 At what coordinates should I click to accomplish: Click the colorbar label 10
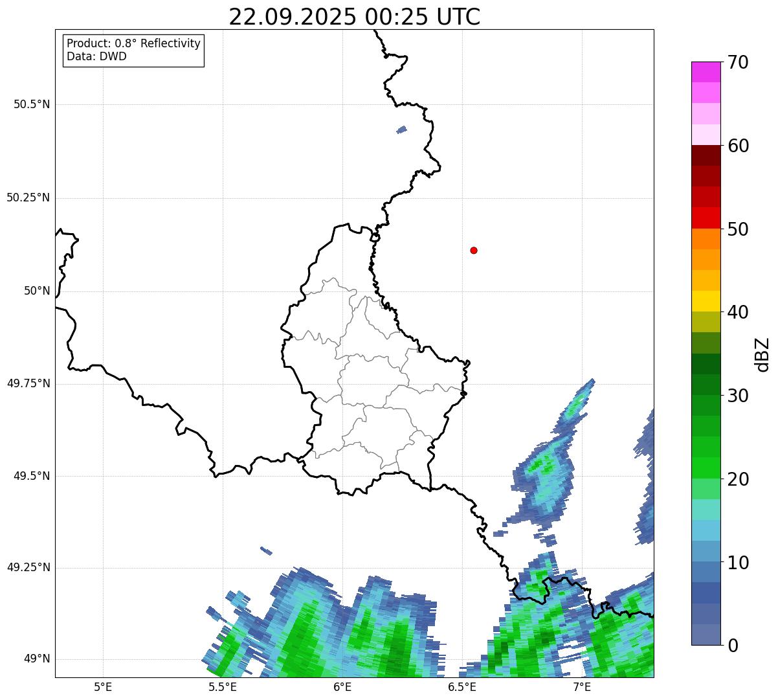(x=739, y=563)
